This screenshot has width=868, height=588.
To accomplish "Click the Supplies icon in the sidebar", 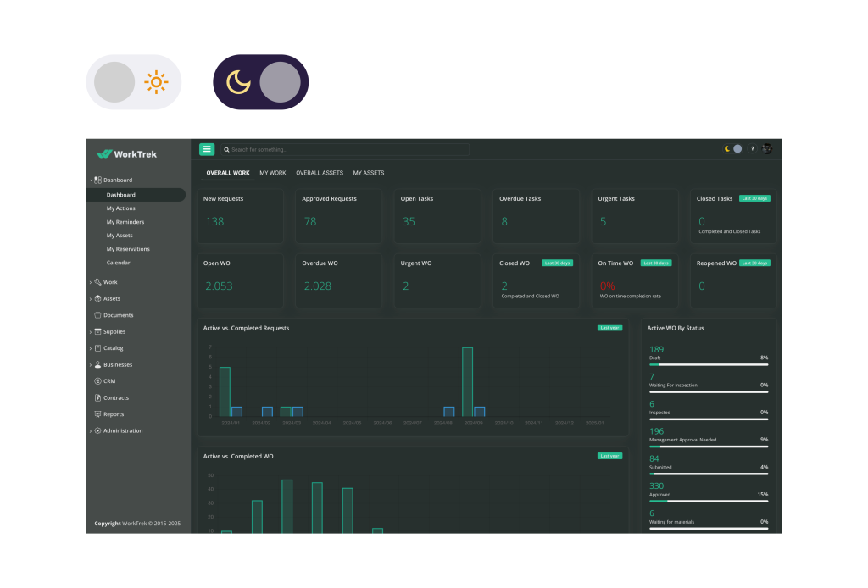I will pos(97,331).
